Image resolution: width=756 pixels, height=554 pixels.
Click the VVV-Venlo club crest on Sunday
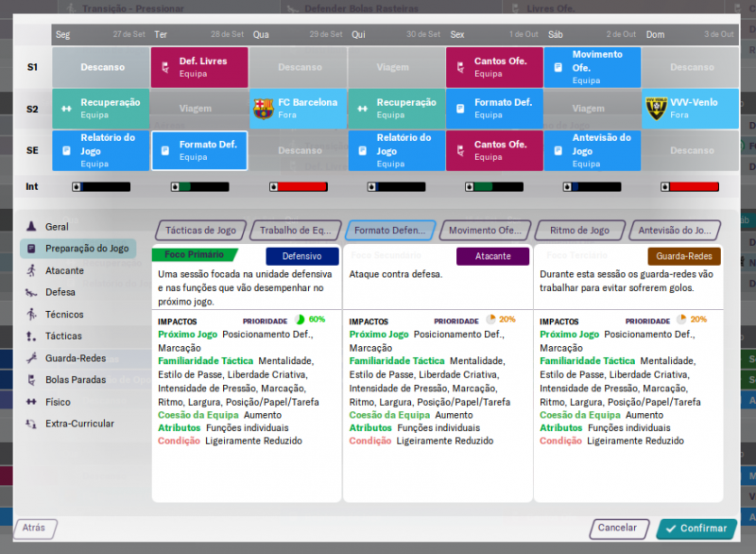pos(656,109)
